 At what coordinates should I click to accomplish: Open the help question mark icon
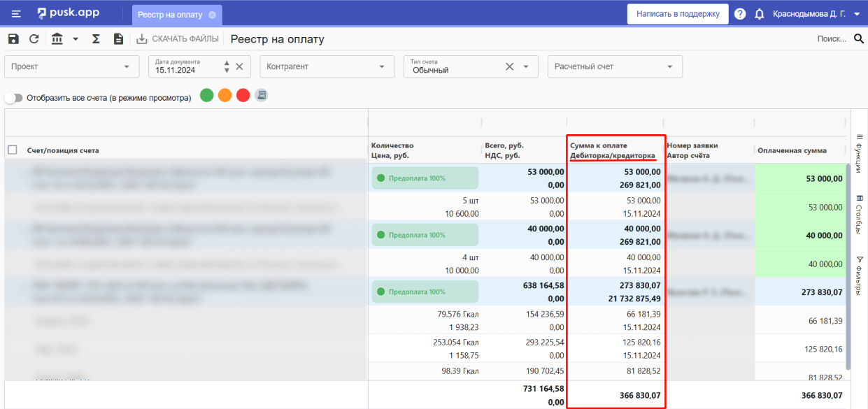point(740,14)
